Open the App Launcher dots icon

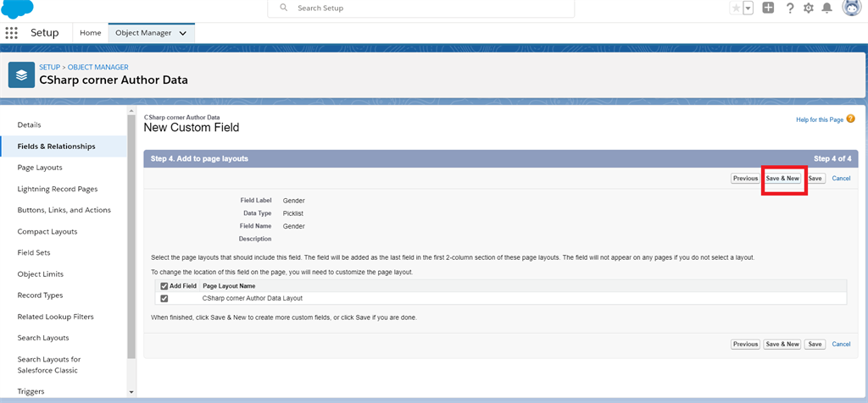coord(12,33)
